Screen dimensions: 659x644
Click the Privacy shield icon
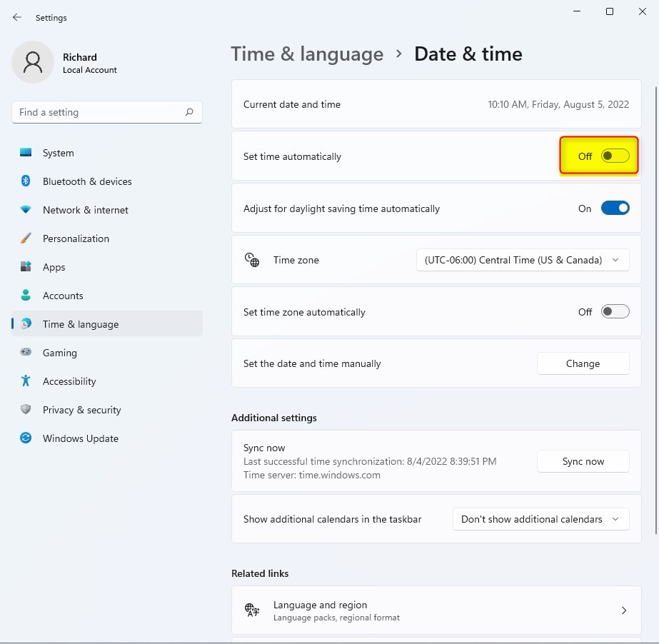(26, 409)
